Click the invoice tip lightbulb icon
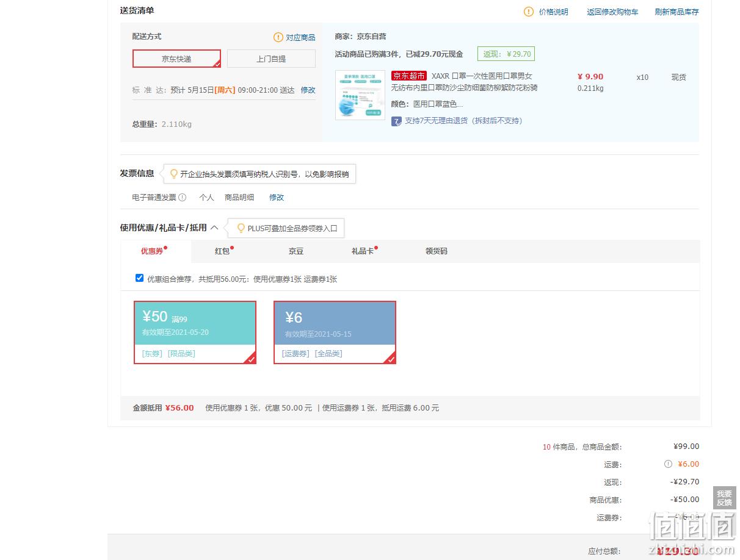This screenshot has height=560, width=740. tap(173, 174)
